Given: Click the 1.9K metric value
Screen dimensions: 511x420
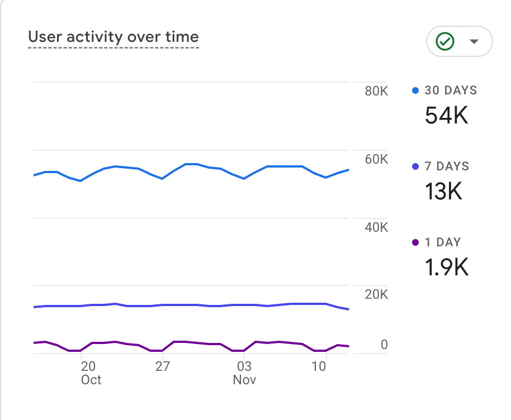Looking at the screenshot, I should [446, 268].
